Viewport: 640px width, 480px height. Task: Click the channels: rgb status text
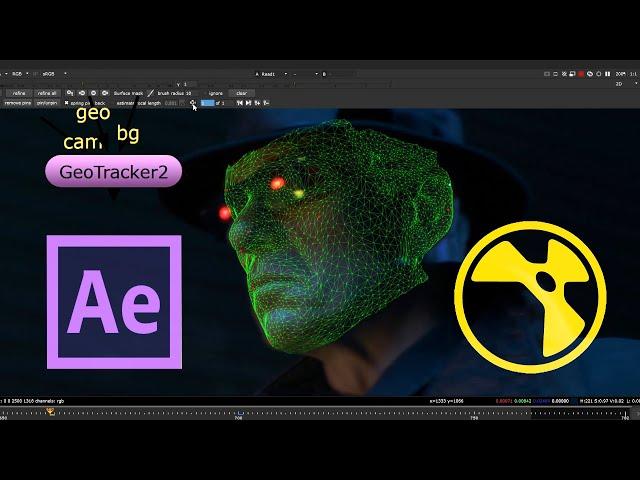click(x=49, y=401)
